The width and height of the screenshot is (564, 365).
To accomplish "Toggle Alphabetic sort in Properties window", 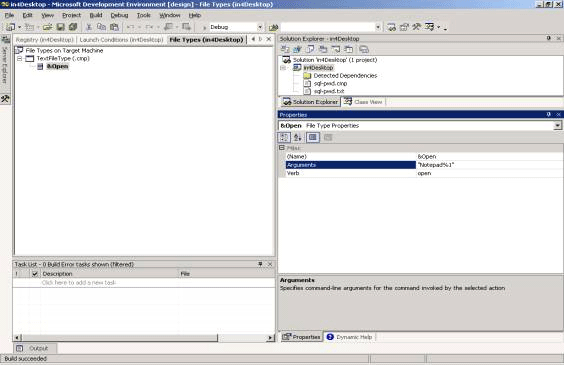I will 297,137.
